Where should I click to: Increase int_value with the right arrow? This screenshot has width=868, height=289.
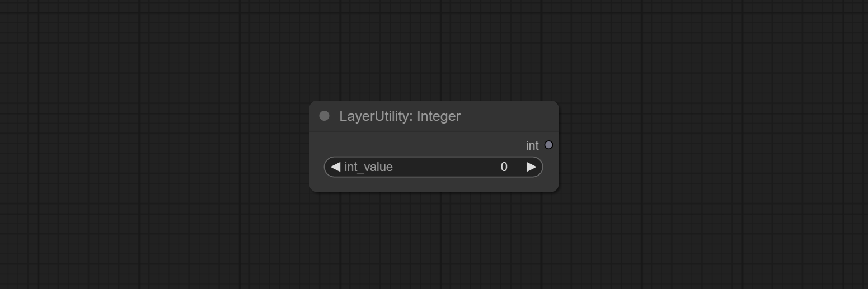pyautogui.click(x=531, y=167)
